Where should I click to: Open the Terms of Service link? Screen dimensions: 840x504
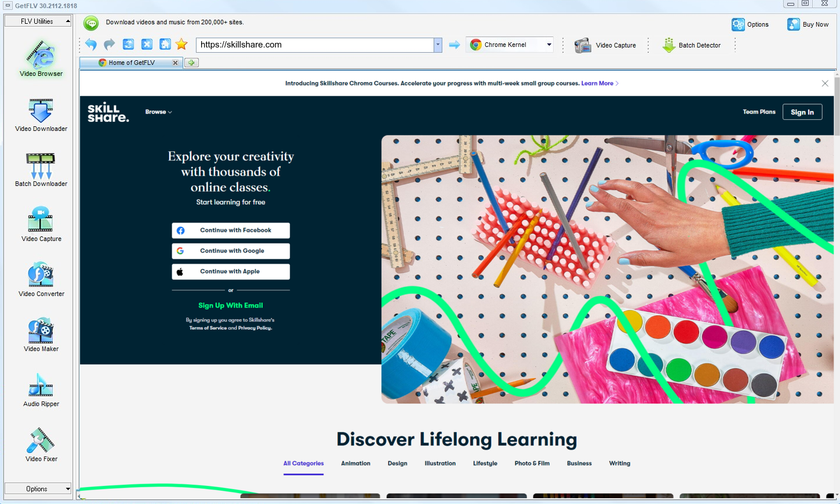click(208, 328)
